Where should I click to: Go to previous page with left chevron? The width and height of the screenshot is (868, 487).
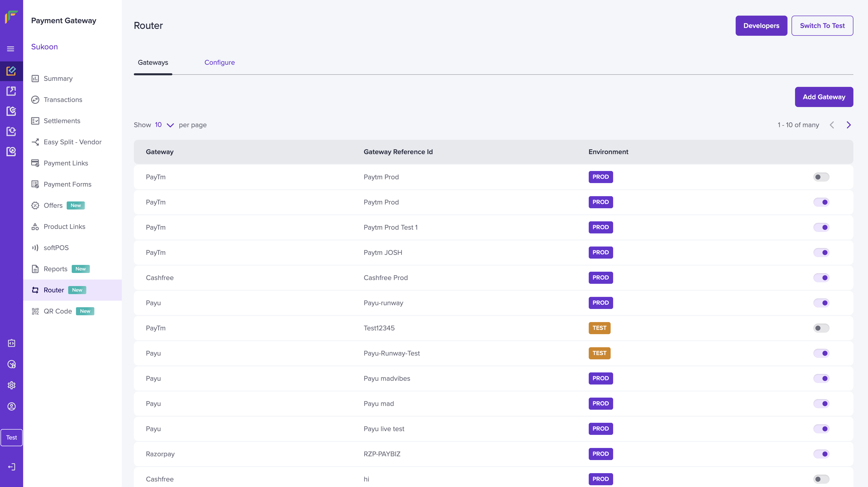832,125
